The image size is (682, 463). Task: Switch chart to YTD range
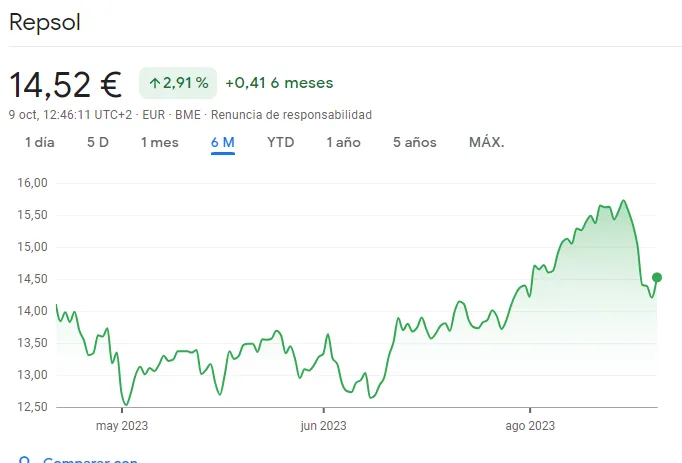point(280,142)
